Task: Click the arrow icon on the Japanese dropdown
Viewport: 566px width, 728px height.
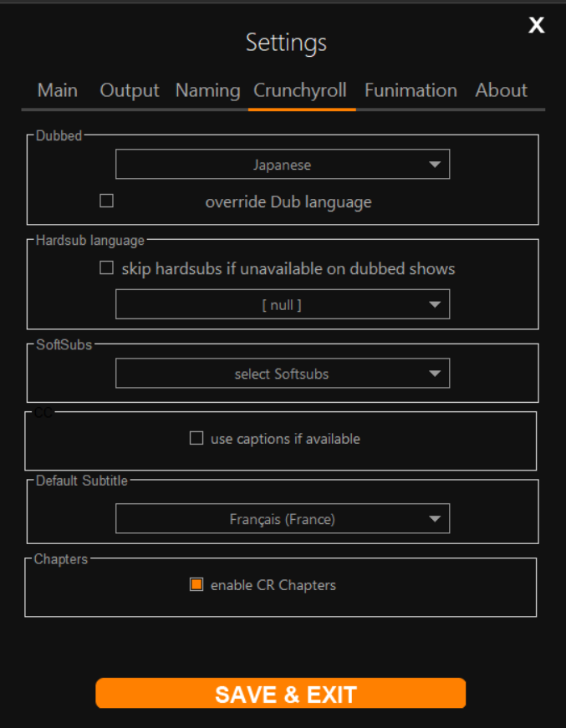Action: point(435,164)
